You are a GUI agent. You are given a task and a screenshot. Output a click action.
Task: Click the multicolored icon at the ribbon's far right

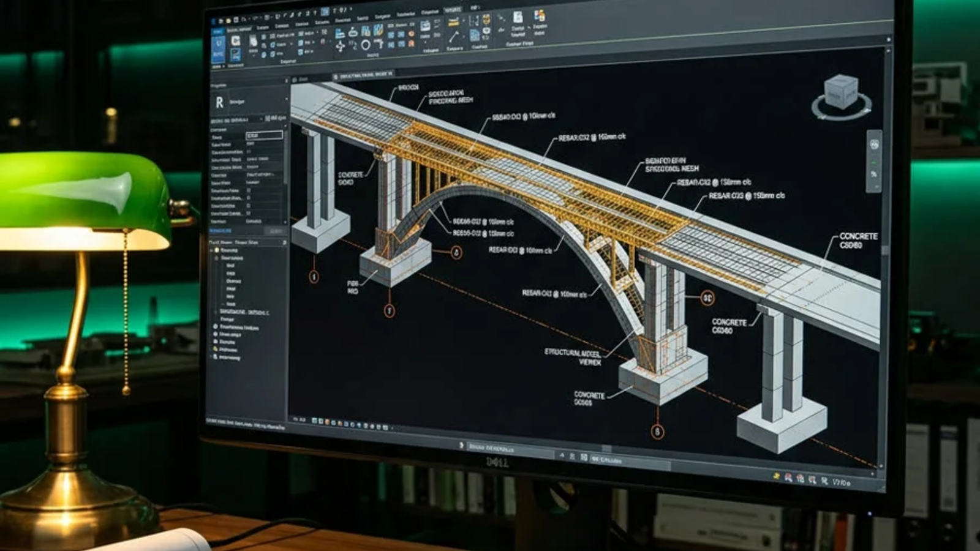click(540, 15)
